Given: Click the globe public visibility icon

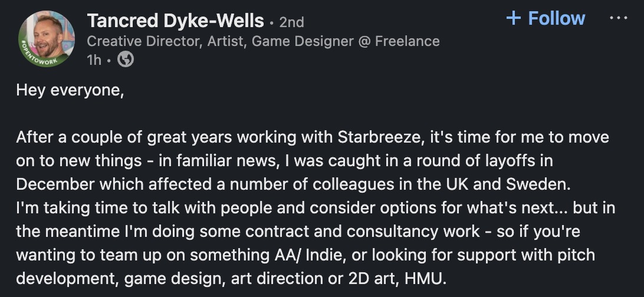Looking at the screenshot, I should pos(125,60).
